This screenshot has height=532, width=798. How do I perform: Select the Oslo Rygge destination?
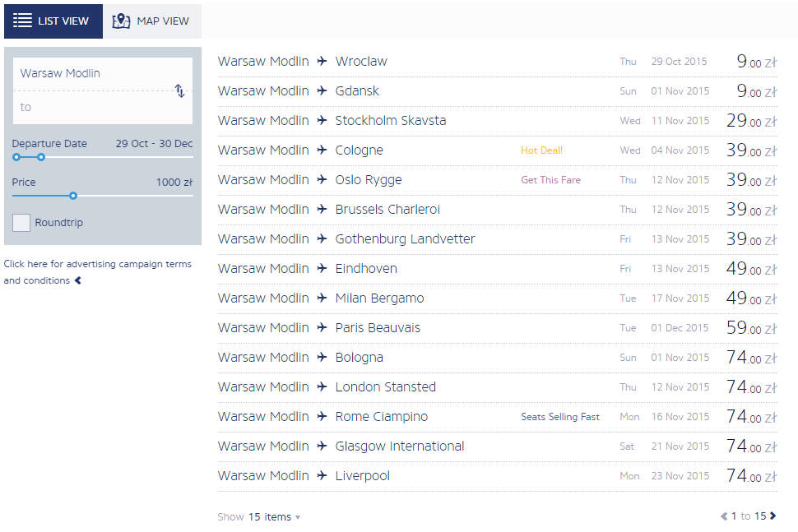point(369,180)
